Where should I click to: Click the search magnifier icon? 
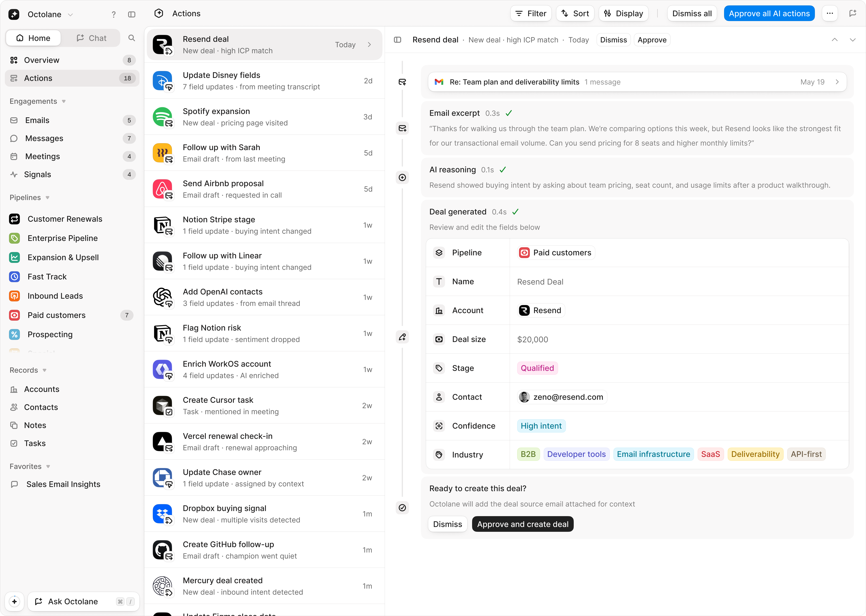(x=132, y=38)
